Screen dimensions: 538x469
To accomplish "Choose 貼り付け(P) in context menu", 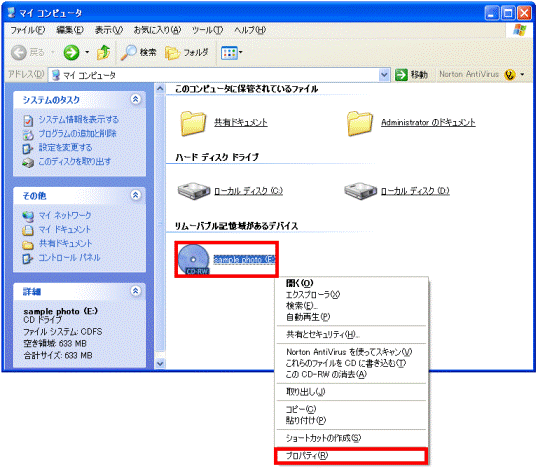I will pyautogui.click(x=351, y=420).
